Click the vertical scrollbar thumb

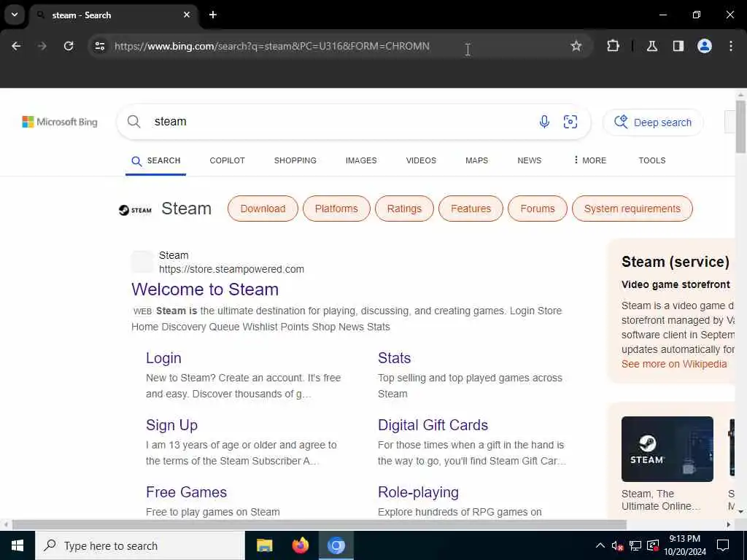740,127
